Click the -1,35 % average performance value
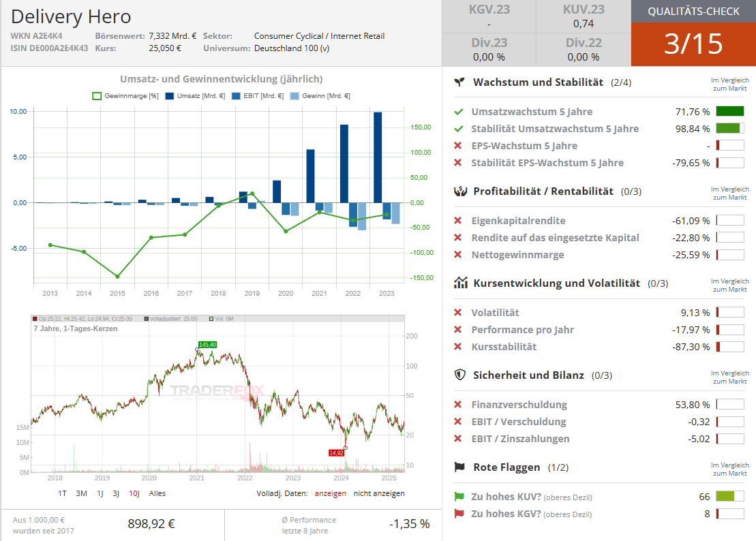Image resolution: width=756 pixels, height=541 pixels. [x=409, y=524]
